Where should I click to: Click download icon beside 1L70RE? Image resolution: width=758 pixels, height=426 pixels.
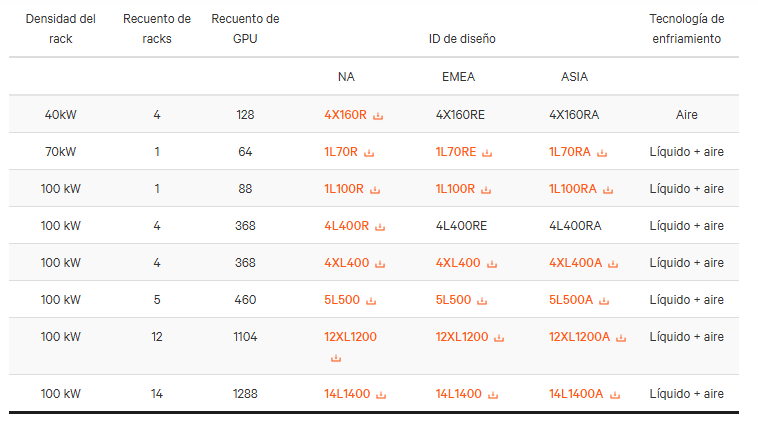(x=487, y=153)
